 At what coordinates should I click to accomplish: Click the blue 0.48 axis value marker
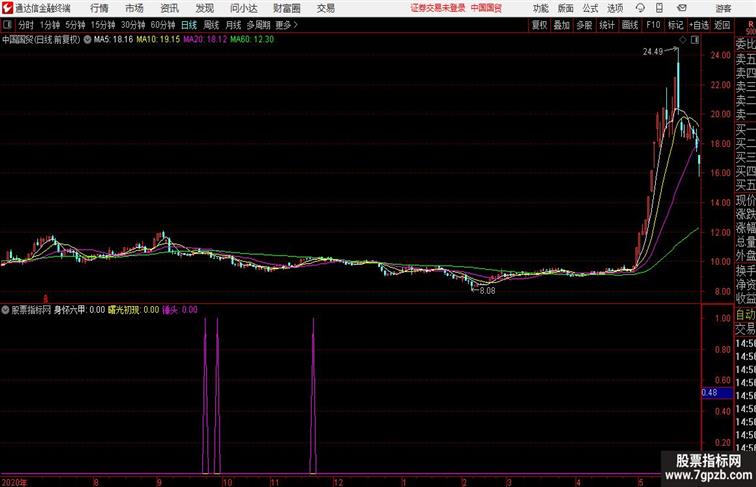[717, 393]
